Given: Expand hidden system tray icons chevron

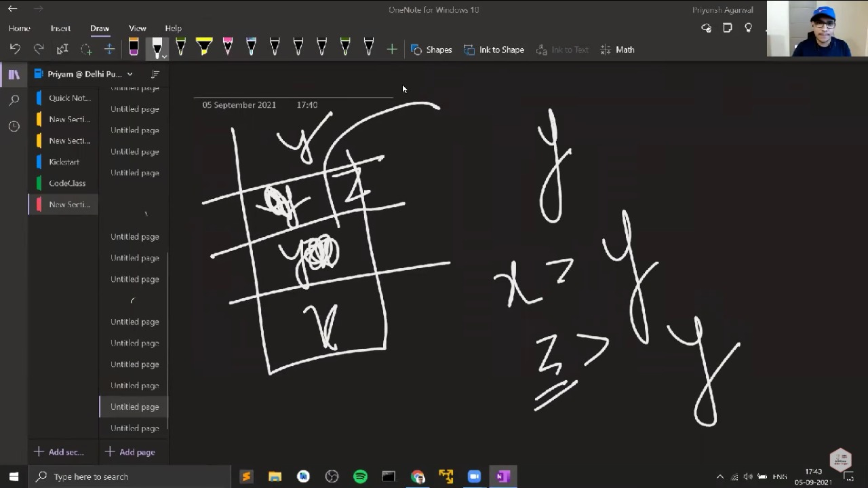Looking at the screenshot, I should point(720,476).
